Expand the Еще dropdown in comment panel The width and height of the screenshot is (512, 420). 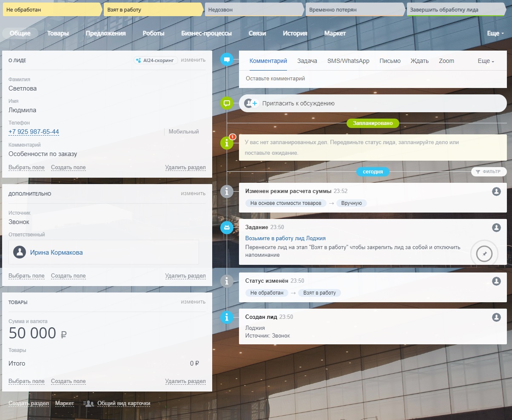point(486,61)
